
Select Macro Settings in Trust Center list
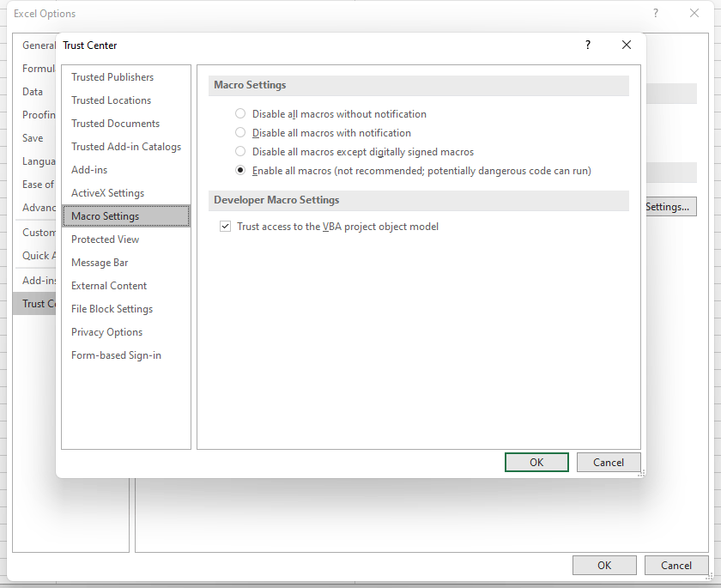coord(126,216)
